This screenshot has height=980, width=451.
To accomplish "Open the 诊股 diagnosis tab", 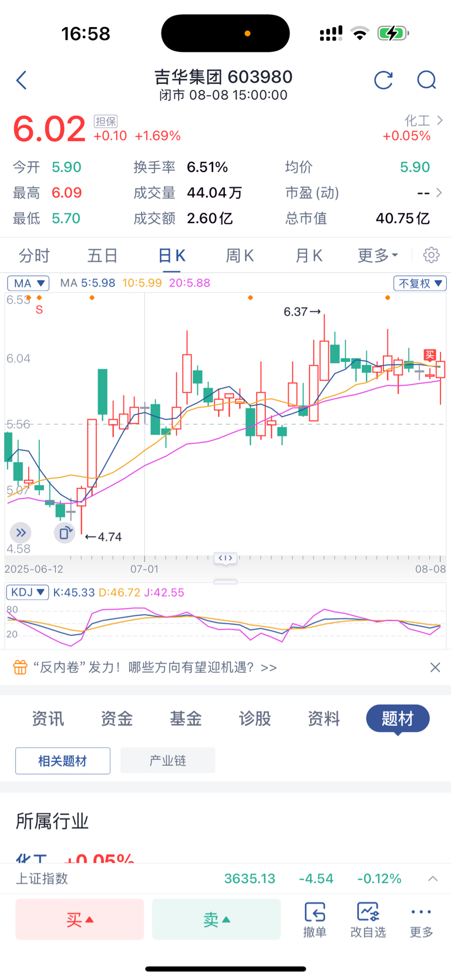I will (255, 718).
